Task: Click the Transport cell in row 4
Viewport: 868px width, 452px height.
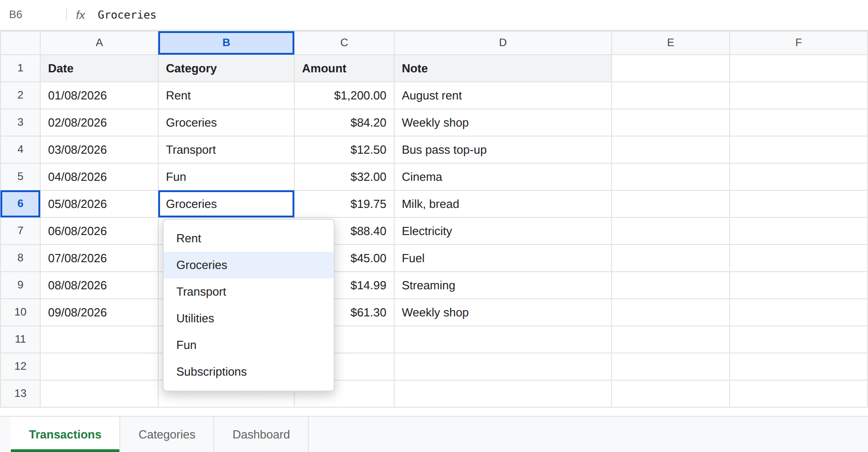Action: coord(226,150)
